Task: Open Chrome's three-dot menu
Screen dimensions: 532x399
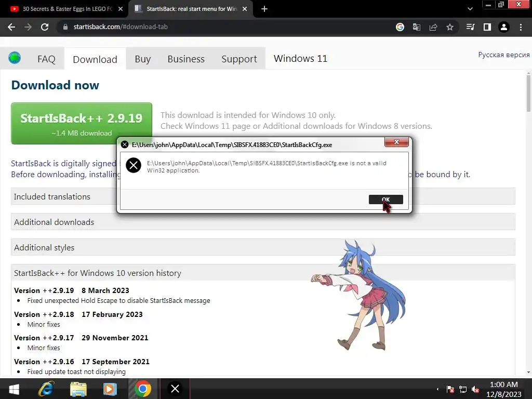Action: pyautogui.click(x=521, y=27)
